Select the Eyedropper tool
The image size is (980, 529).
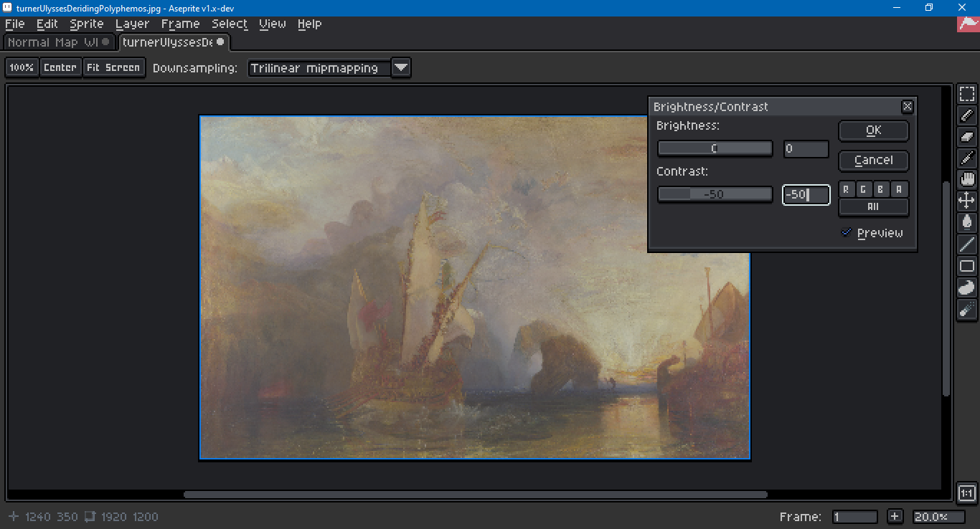[x=967, y=158]
